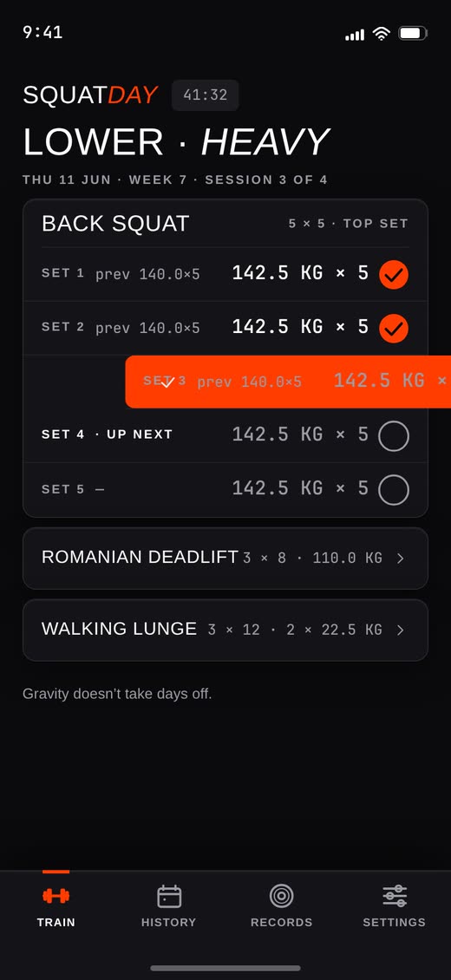The height and width of the screenshot is (980, 451).
Task: Expand Walking Lunge with its chevron
Action: coord(401,630)
